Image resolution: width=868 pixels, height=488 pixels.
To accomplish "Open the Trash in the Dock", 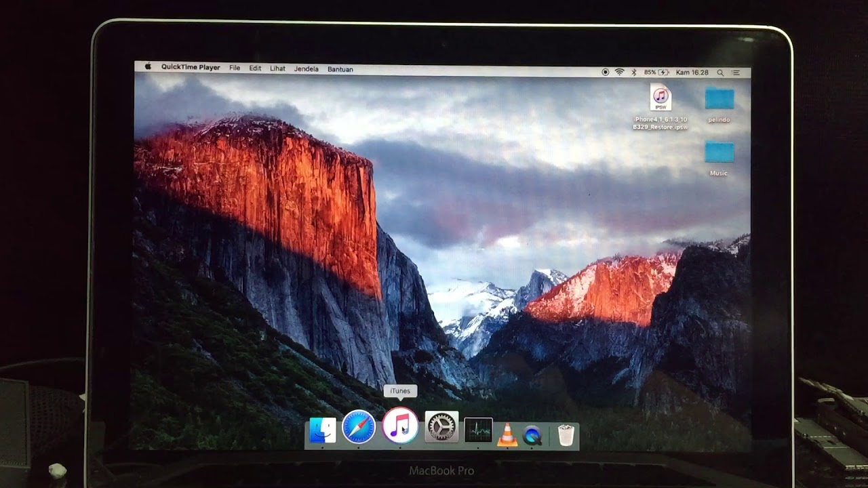I will (x=566, y=435).
